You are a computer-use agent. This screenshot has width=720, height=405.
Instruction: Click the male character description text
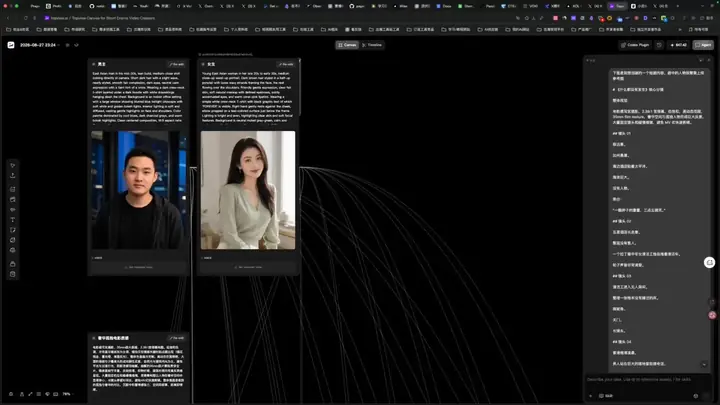[139, 96]
